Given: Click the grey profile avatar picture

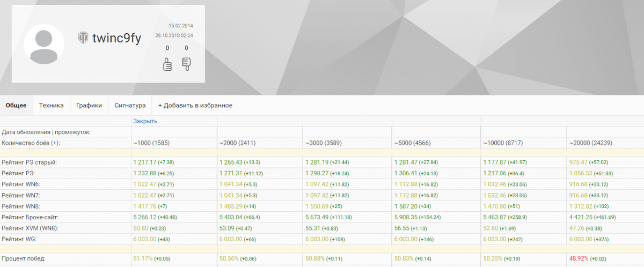Looking at the screenshot, I should point(44,44).
